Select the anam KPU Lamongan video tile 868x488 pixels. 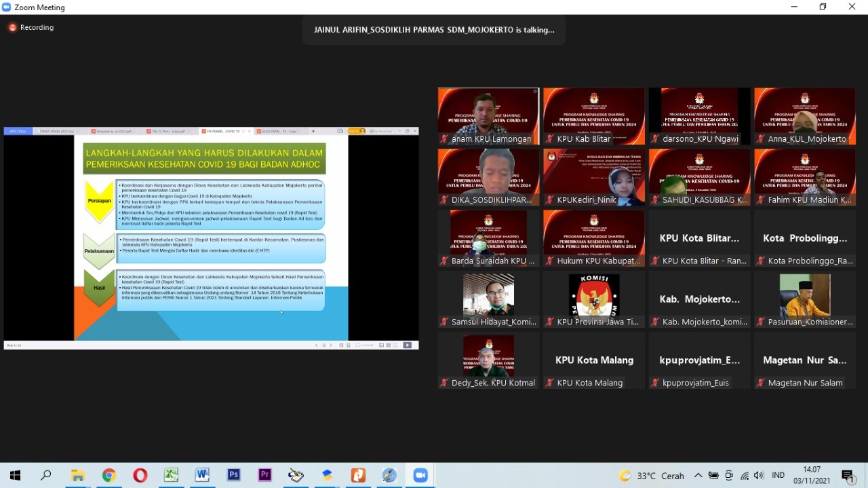(488, 116)
